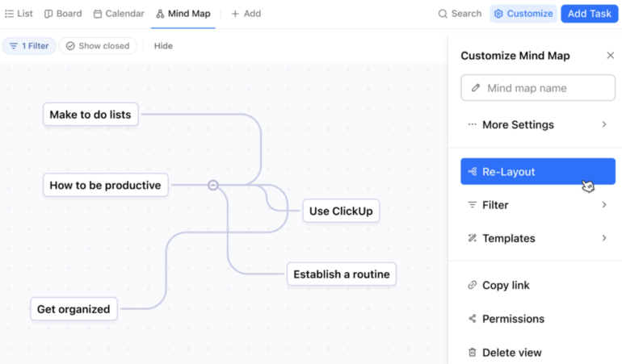The width and height of the screenshot is (622, 364).
Task: Click the Customize gear icon
Action: click(x=498, y=14)
